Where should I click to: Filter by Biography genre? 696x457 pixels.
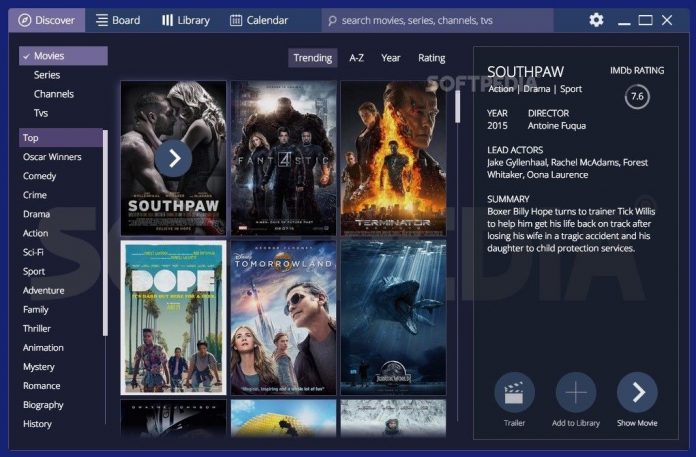click(43, 405)
